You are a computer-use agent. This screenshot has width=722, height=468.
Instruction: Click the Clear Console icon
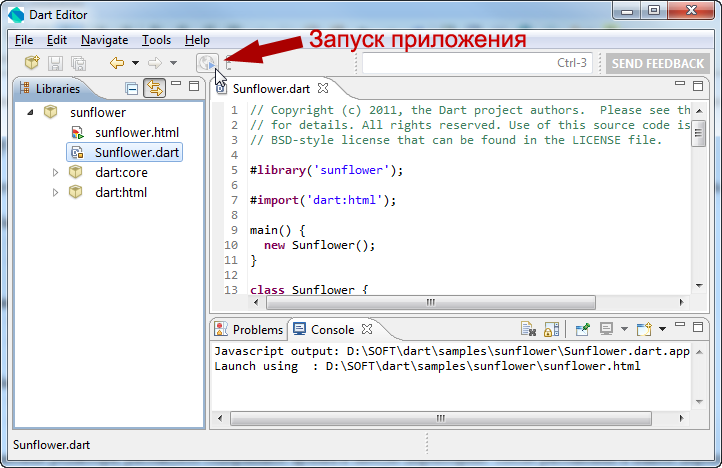pyautogui.click(x=528, y=329)
